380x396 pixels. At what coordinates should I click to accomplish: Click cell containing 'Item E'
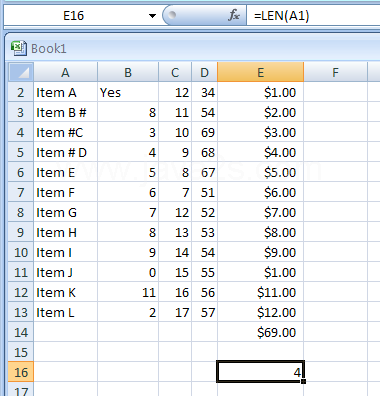[65, 172]
